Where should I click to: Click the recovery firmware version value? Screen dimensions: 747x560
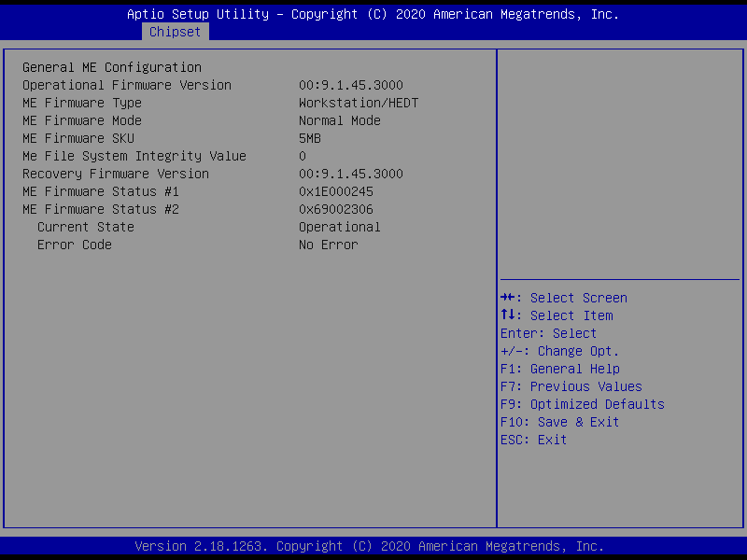(351, 174)
